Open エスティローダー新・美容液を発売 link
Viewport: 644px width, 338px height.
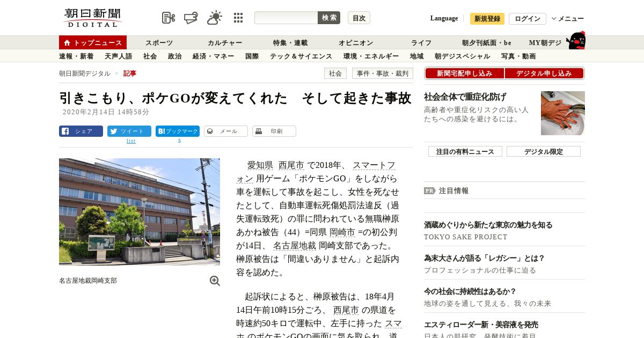[481, 325]
